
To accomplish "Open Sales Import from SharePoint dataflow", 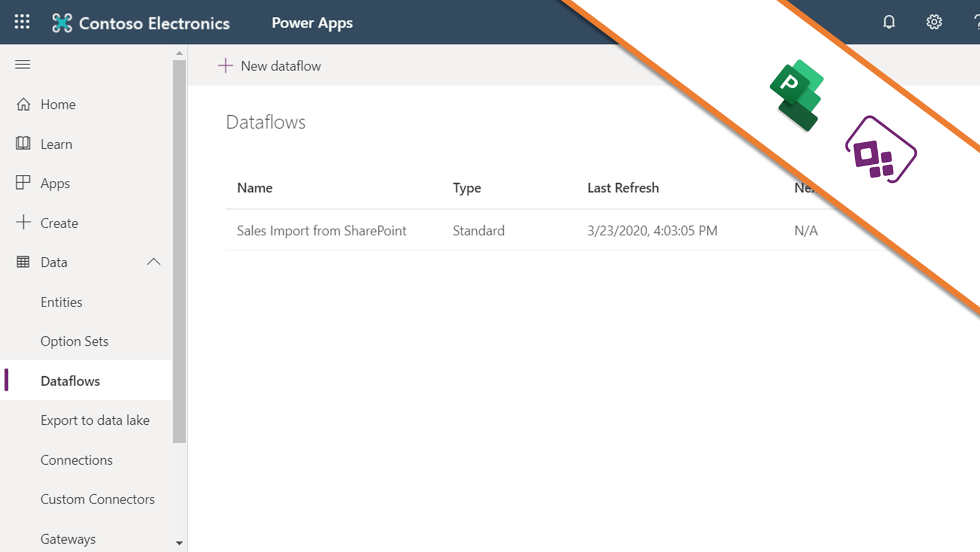I will pyautogui.click(x=321, y=231).
